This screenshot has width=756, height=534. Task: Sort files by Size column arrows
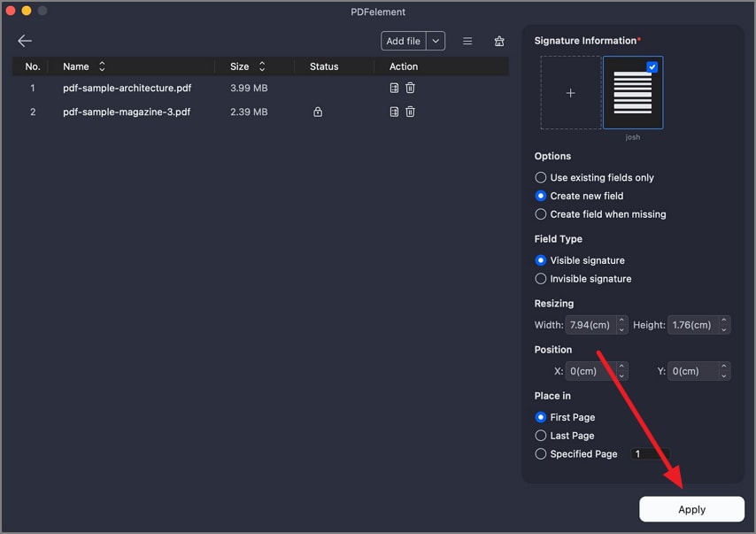(262, 66)
